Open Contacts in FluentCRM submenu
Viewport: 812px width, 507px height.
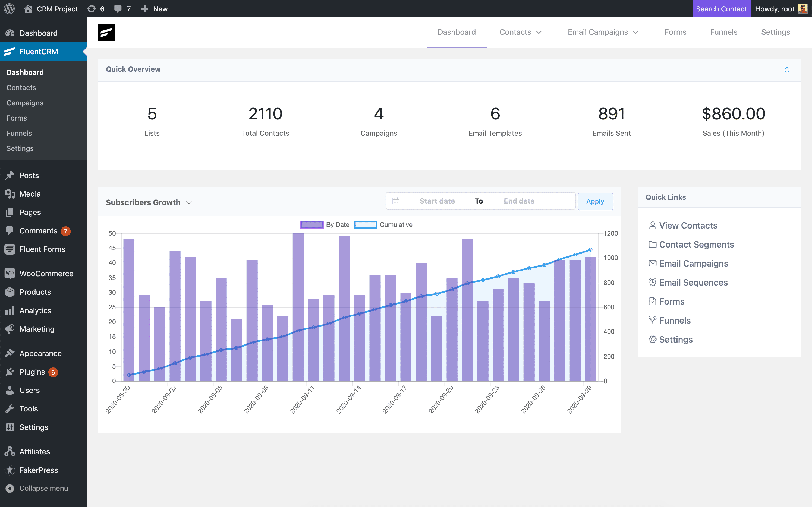tap(21, 87)
